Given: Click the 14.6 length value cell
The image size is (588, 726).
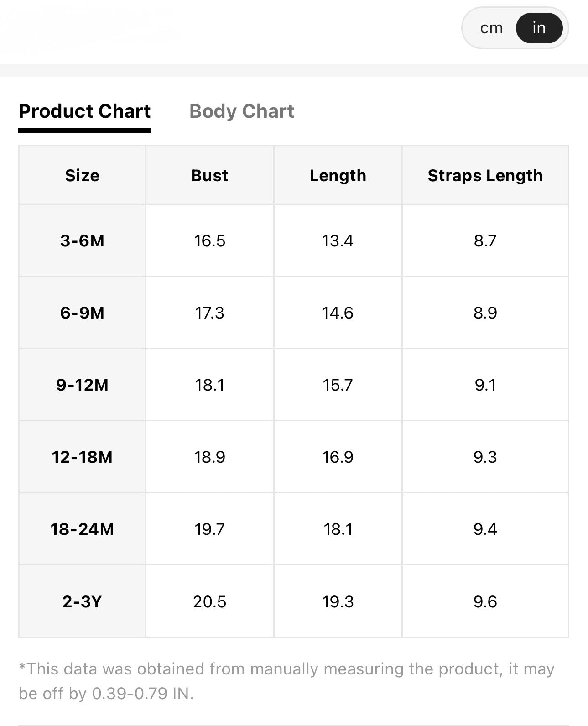Looking at the screenshot, I should click(x=338, y=313).
